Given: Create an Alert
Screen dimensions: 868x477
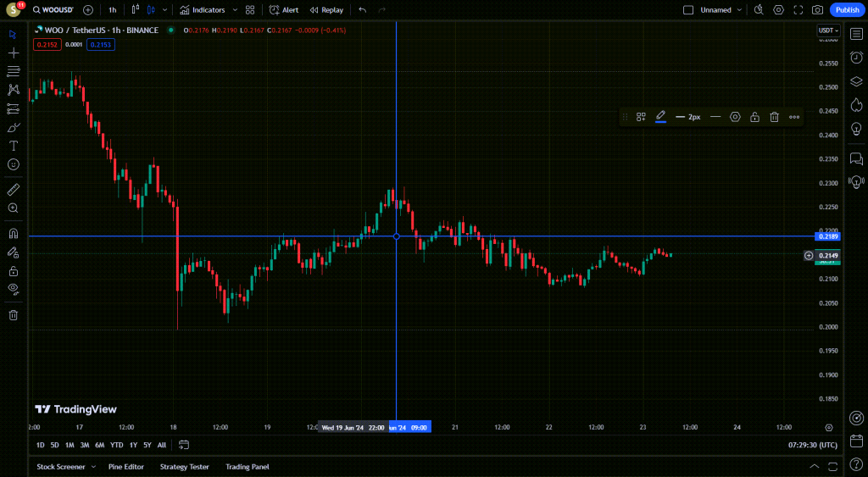Looking at the screenshot, I should 283,10.
